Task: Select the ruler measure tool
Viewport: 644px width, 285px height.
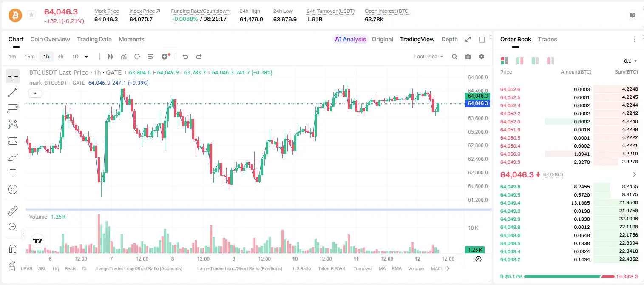Action: (13, 211)
